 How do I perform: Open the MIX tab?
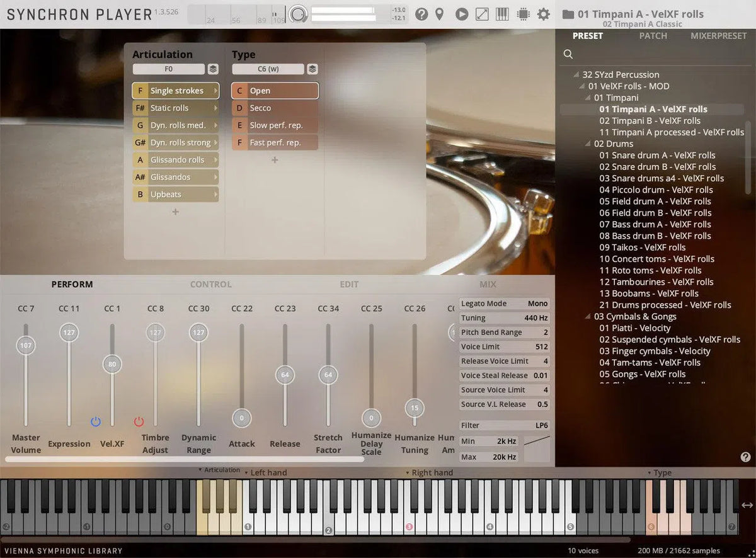point(488,284)
